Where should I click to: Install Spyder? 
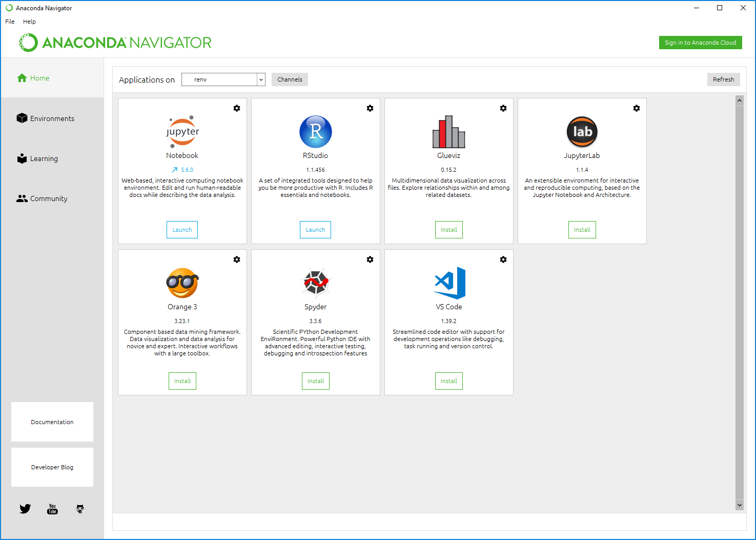(x=316, y=381)
